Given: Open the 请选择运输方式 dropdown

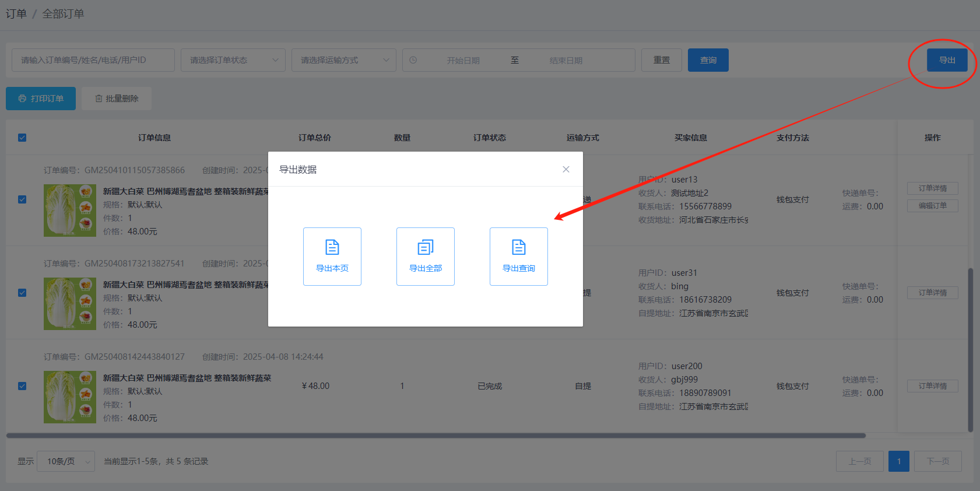Looking at the screenshot, I should [344, 60].
